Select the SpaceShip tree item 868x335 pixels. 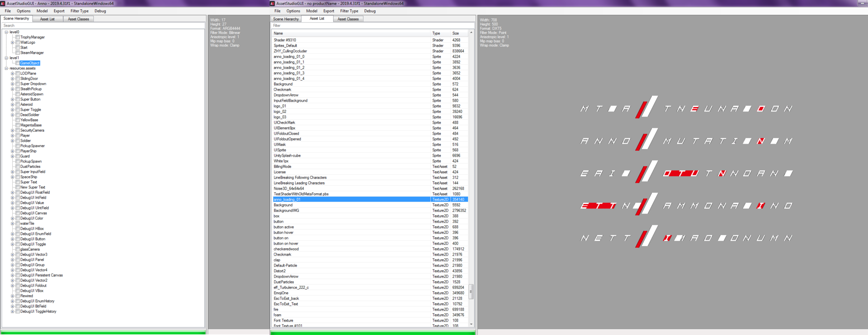pos(28,177)
